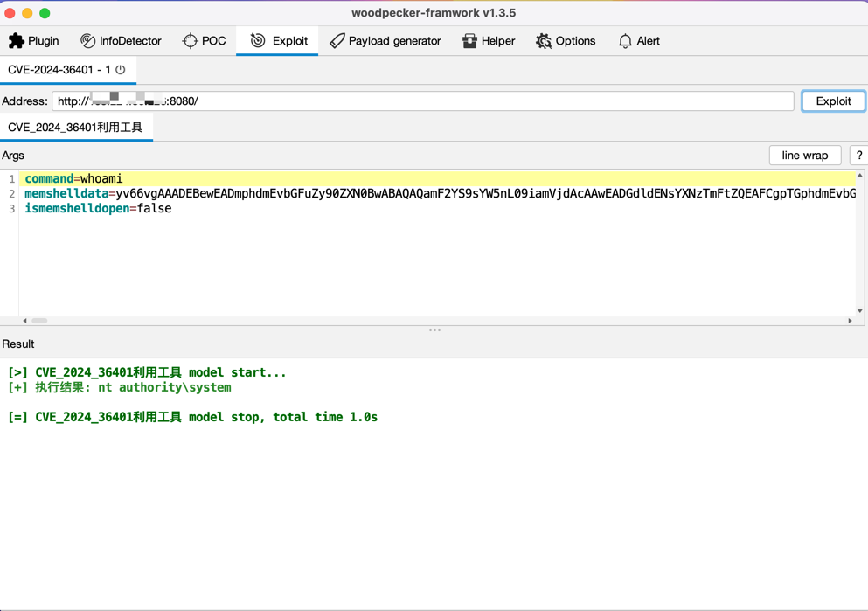Click the 'model start...' result line

pyautogui.click(x=147, y=372)
